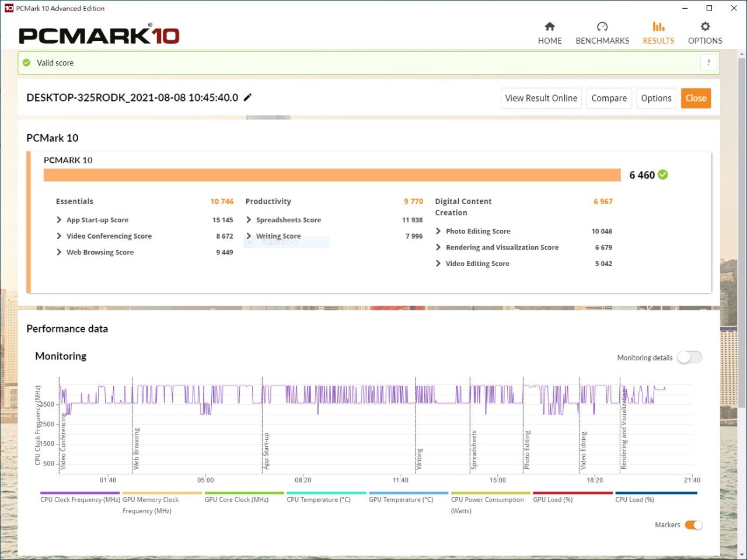This screenshot has height=560, width=747.
Task: Turn off the Markers toggle
Action: [693, 524]
